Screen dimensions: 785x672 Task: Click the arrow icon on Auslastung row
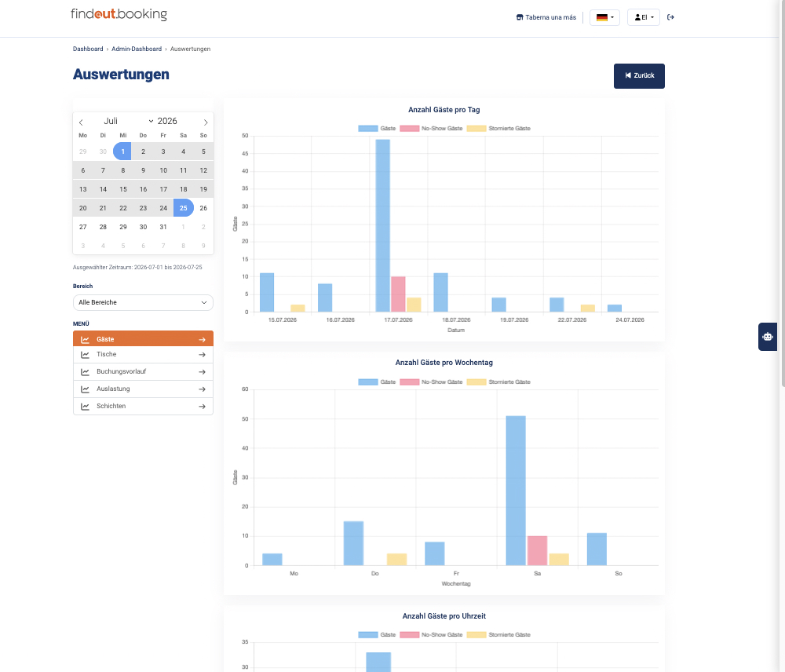click(203, 389)
